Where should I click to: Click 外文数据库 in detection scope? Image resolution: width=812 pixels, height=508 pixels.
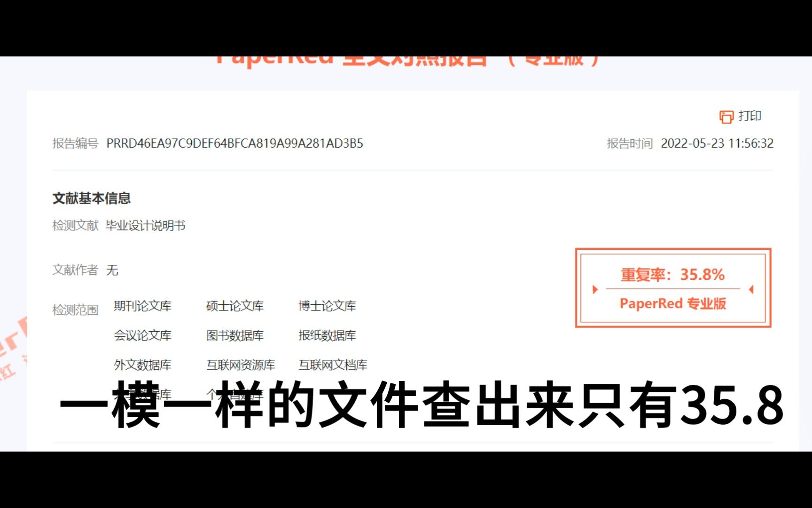[x=142, y=365]
